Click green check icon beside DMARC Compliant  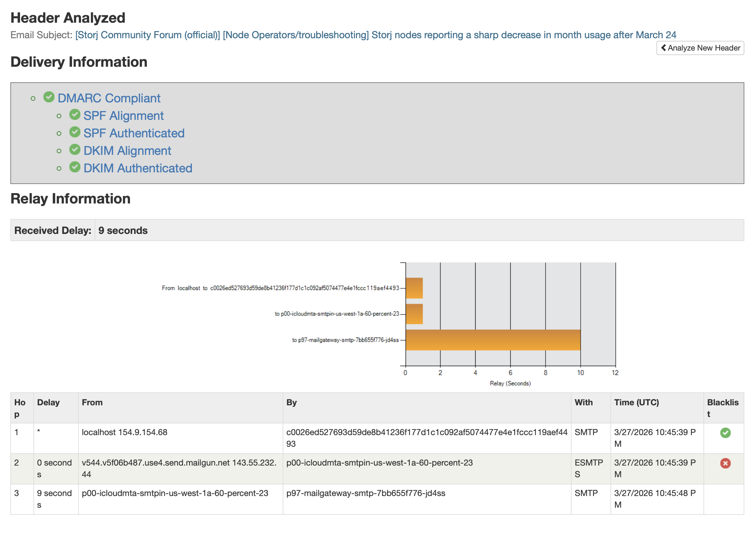click(49, 97)
